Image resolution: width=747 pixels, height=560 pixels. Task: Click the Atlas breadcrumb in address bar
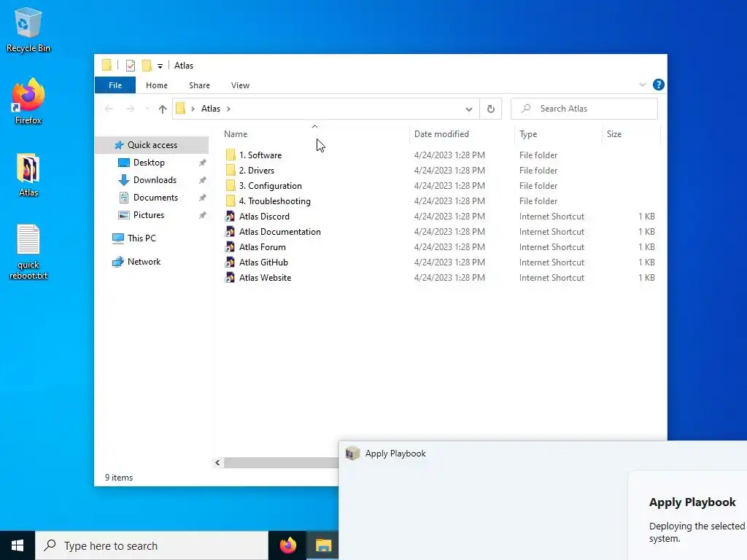(211, 109)
